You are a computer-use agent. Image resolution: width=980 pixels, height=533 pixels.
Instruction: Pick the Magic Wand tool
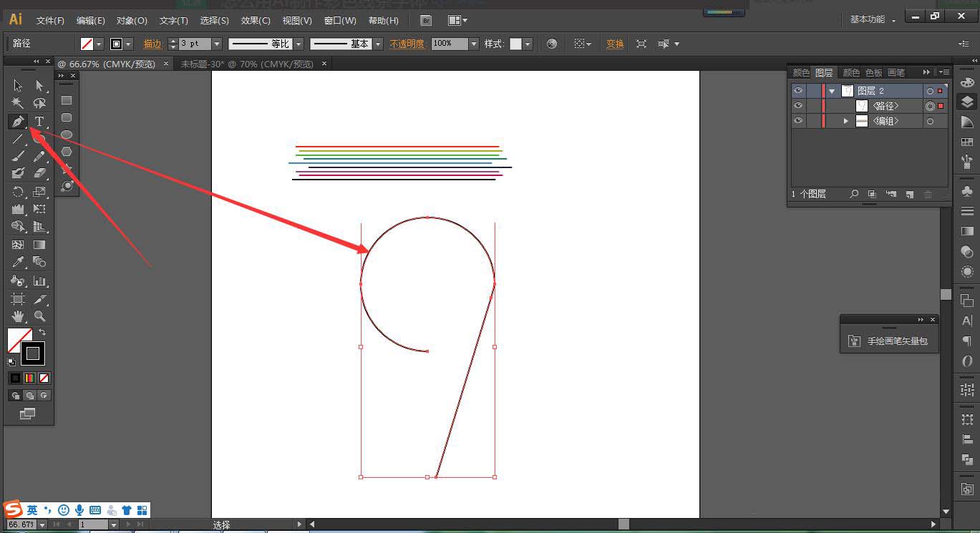pyautogui.click(x=18, y=103)
